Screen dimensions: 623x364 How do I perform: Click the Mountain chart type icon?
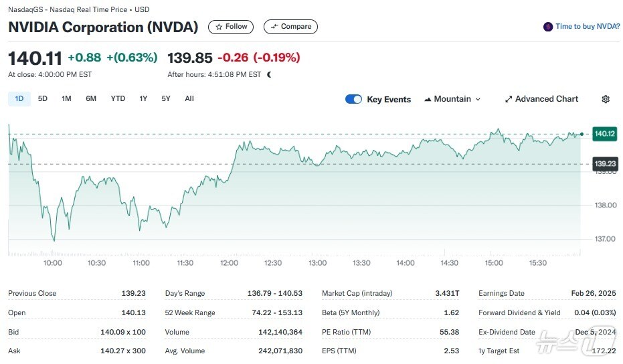click(427, 99)
